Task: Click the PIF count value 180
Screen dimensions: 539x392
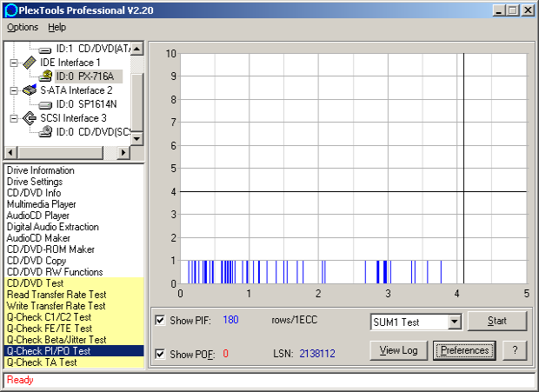Action: click(x=230, y=320)
